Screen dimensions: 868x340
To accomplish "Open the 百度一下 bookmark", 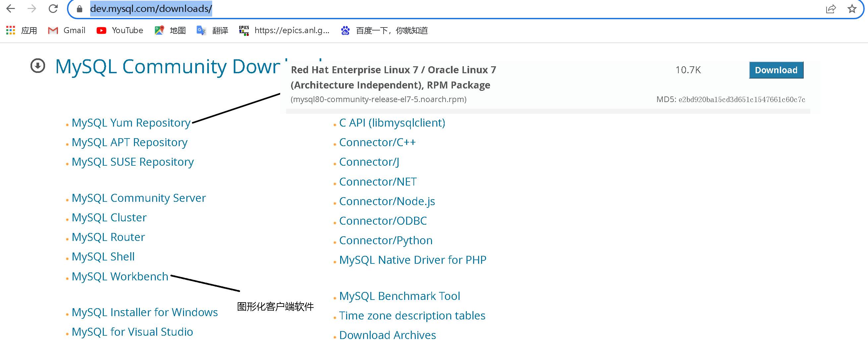I will (392, 30).
